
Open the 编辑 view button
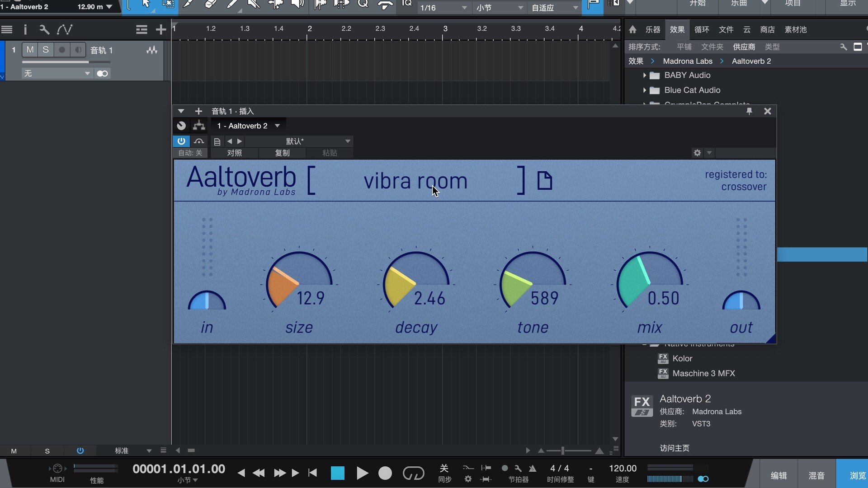[778, 475]
